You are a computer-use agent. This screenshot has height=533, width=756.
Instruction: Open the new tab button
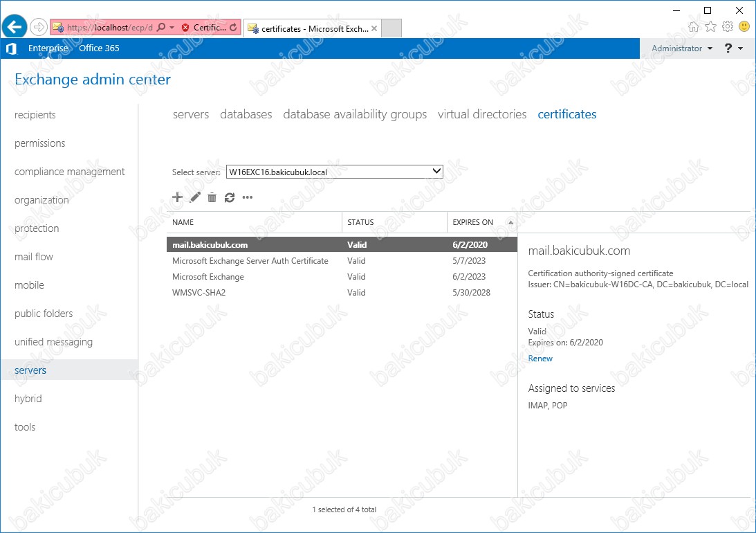pos(391,28)
